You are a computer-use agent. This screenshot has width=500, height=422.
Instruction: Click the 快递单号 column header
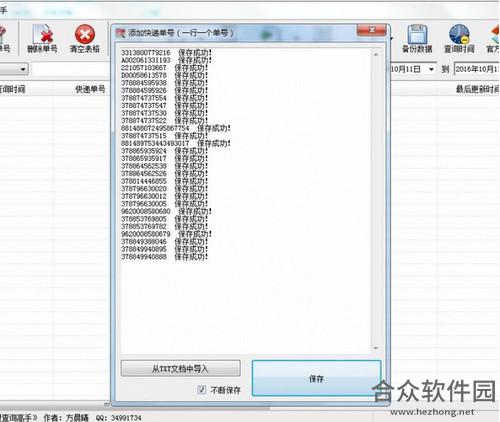coord(90,89)
